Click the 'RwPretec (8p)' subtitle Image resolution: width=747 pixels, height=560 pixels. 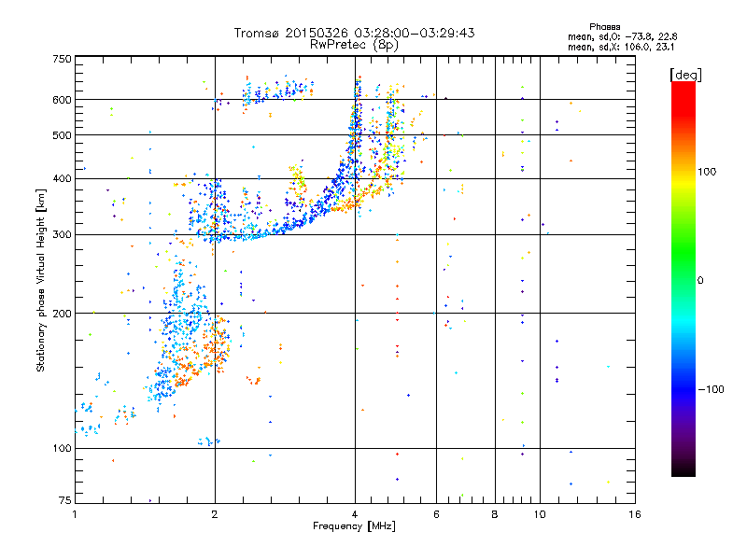coord(354,45)
